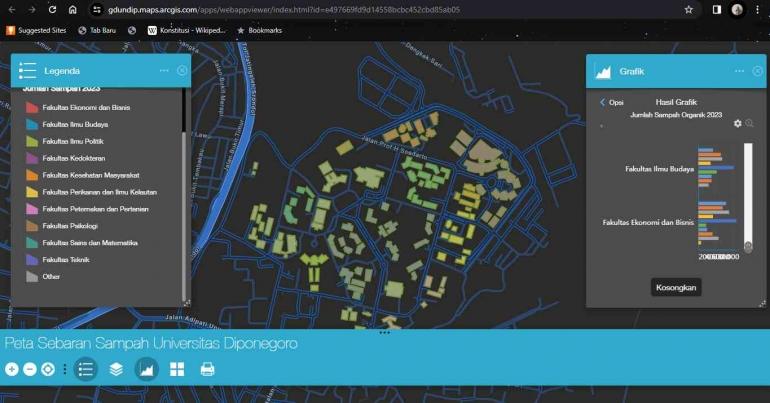Click the three-dot handle above the title bar

pos(385,332)
